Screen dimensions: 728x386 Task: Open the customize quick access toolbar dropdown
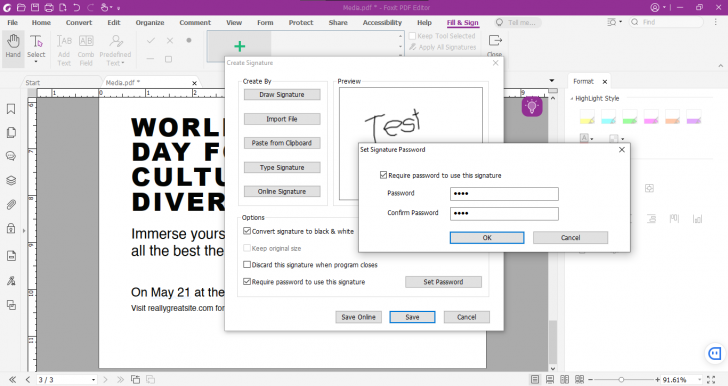pyautogui.click(x=118, y=8)
